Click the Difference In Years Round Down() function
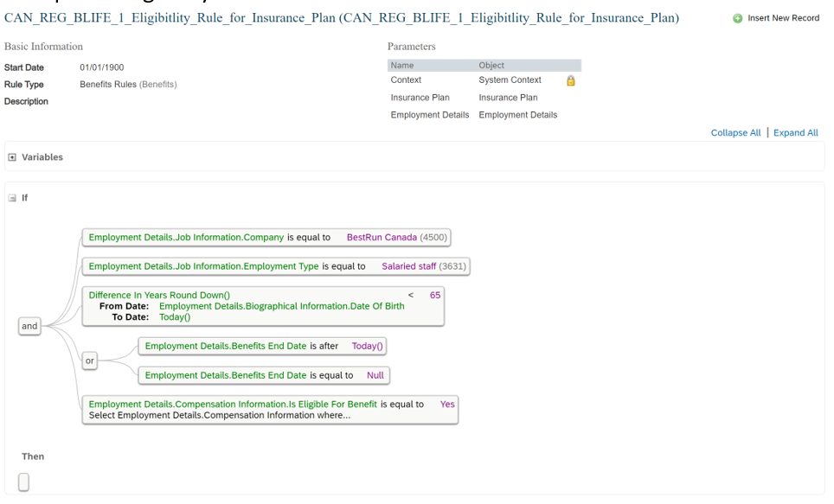 [159, 295]
